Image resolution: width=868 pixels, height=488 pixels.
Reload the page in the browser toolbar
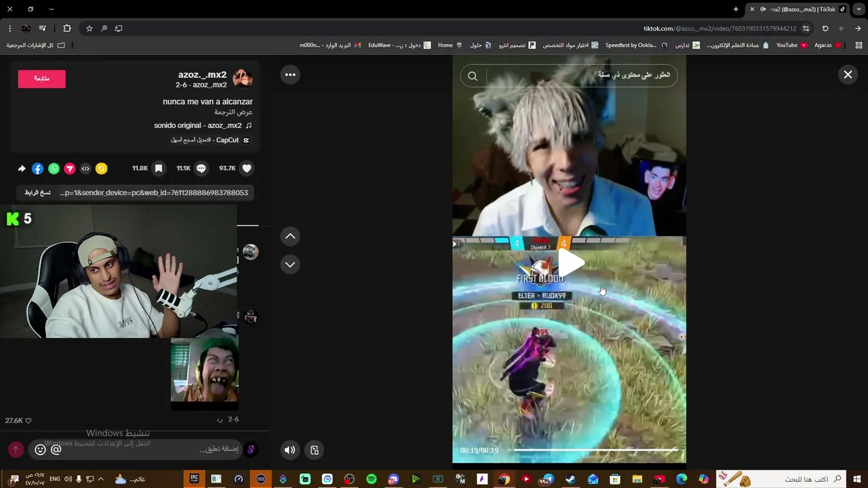(x=825, y=28)
